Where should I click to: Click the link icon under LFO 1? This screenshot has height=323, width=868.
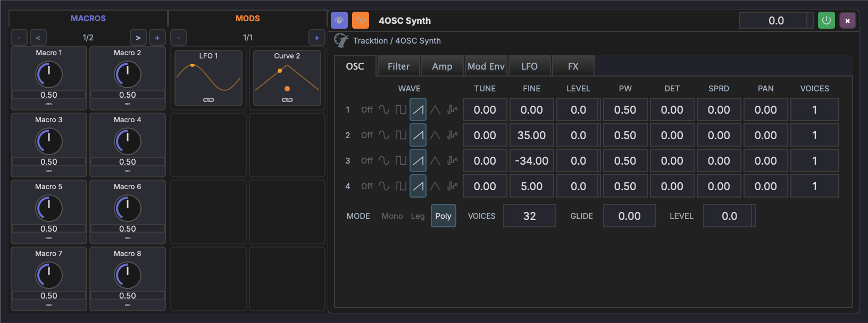point(208,100)
